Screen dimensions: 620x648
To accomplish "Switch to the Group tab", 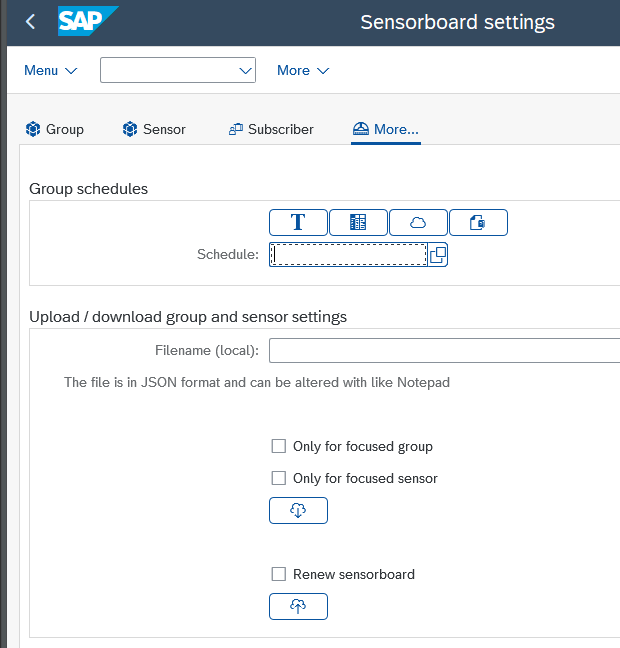I will click(55, 129).
